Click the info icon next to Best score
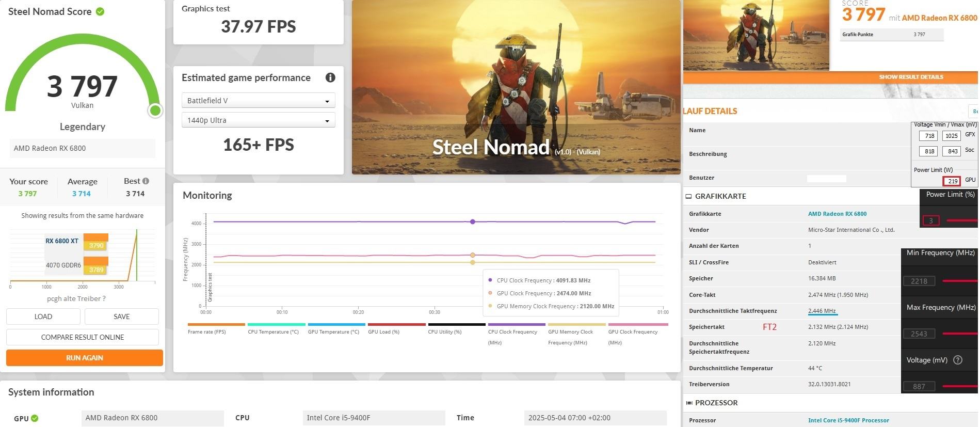980x427 pixels. tap(146, 181)
